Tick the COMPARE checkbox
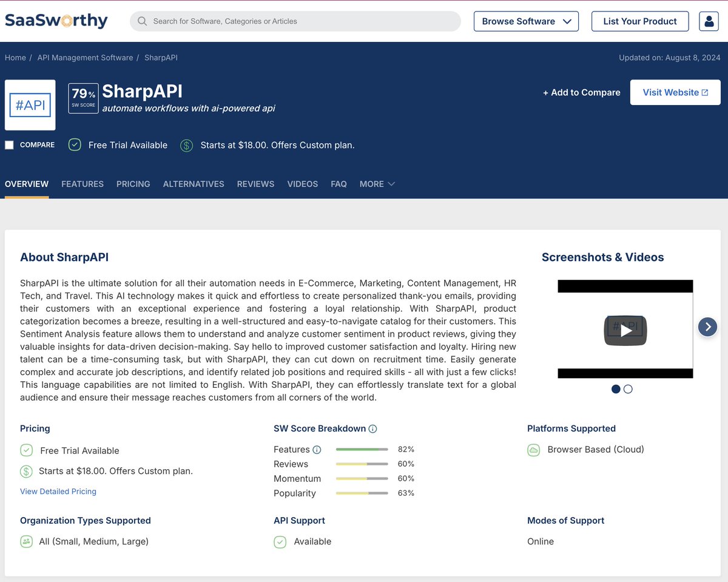This screenshot has height=582, width=728. [x=9, y=145]
